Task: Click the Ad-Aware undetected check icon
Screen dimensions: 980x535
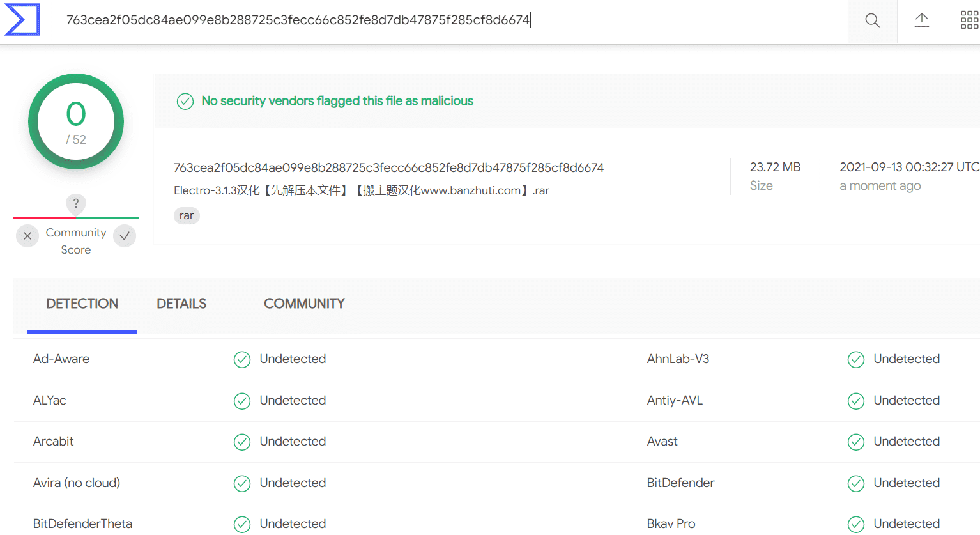Action: (x=242, y=359)
